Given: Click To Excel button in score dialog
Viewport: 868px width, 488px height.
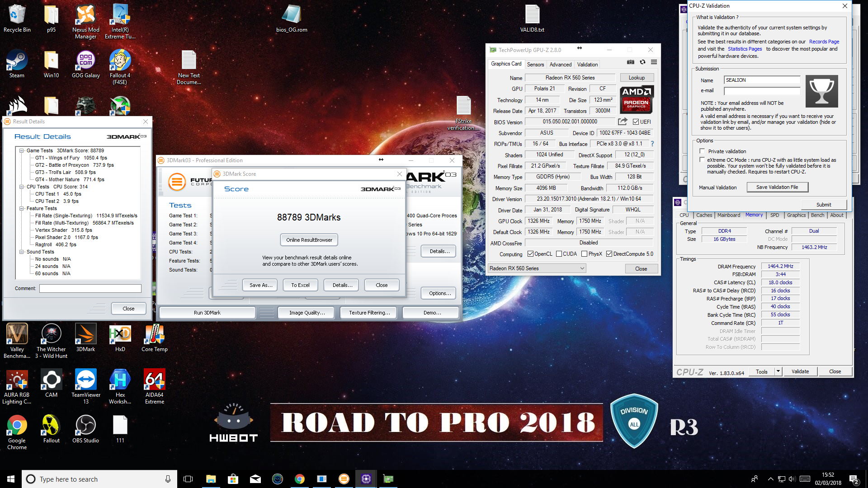Looking at the screenshot, I should (300, 285).
